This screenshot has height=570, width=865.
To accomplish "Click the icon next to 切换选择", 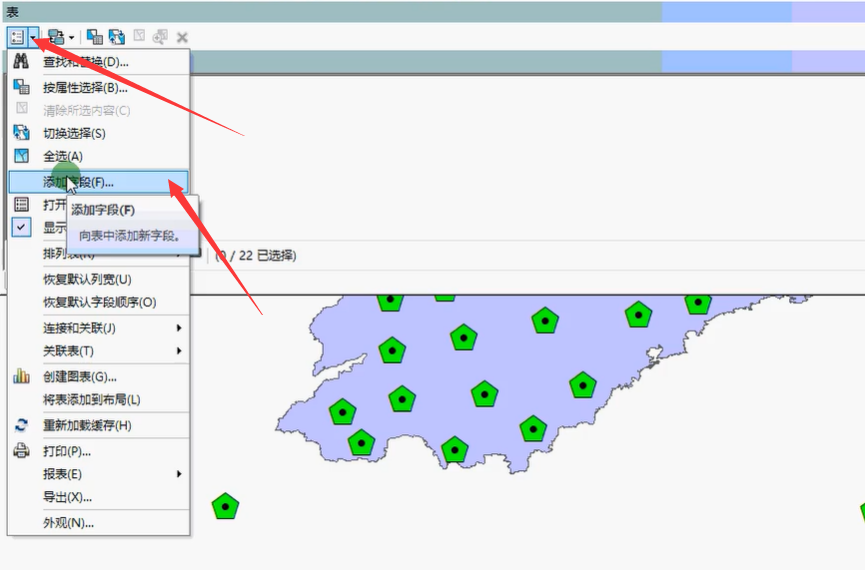I will 22,132.
